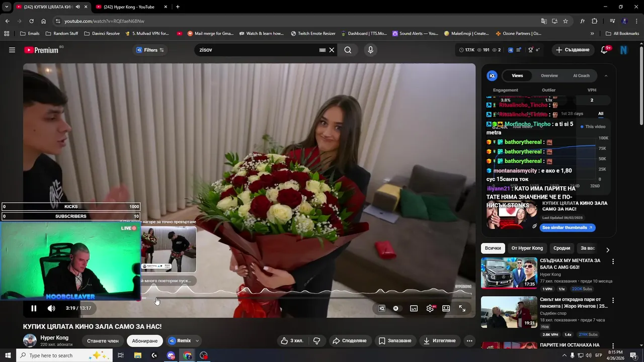This screenshot has width=644, height=362.
Task: Toggle subtitles closed captions button
Action: (414, 308)
